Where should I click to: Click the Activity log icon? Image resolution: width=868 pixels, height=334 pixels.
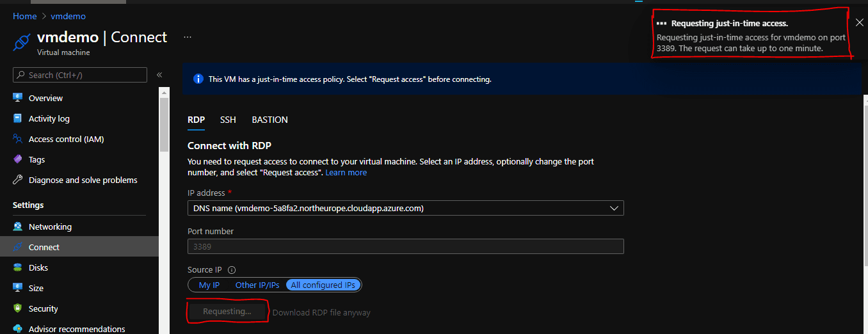pyautogui.click(x=18, y=118)
